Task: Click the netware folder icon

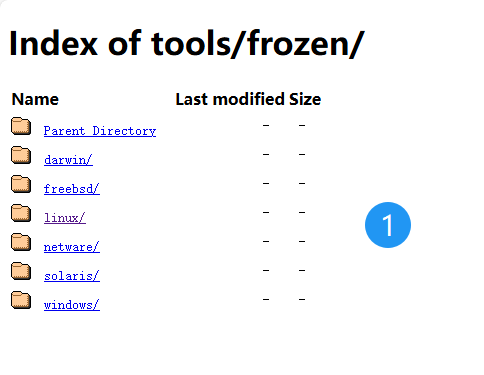Action: point(21,242)
